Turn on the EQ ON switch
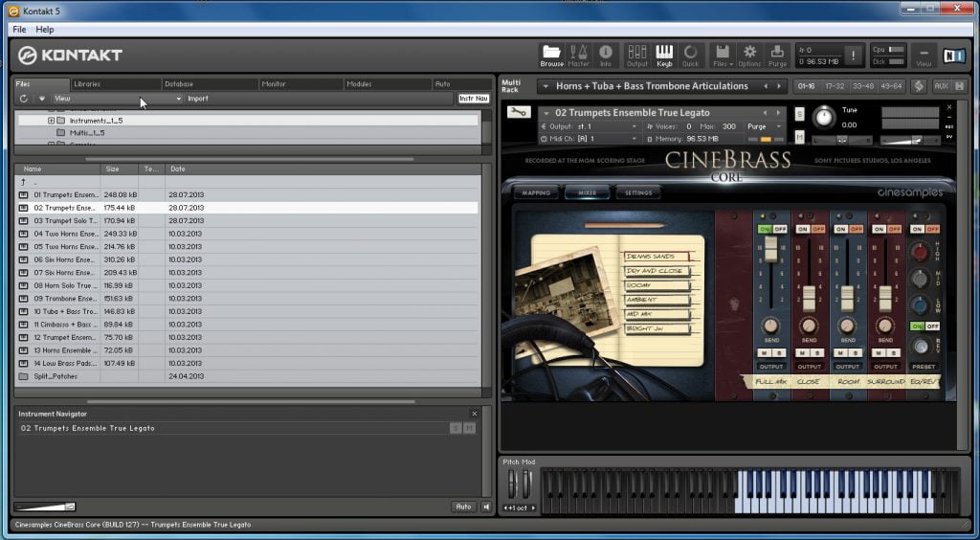Screen dimensions: 980x540 (917, 230)
